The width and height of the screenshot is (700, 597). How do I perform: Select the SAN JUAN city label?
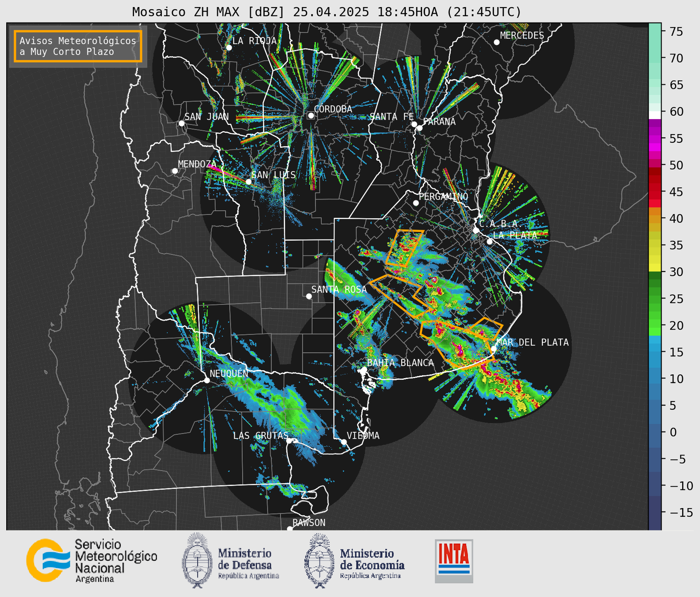206,117
